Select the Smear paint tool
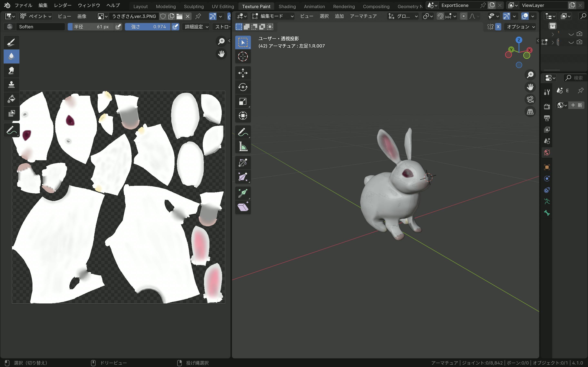Viewport: 588px width, 367px height. (x=11, y=70)
